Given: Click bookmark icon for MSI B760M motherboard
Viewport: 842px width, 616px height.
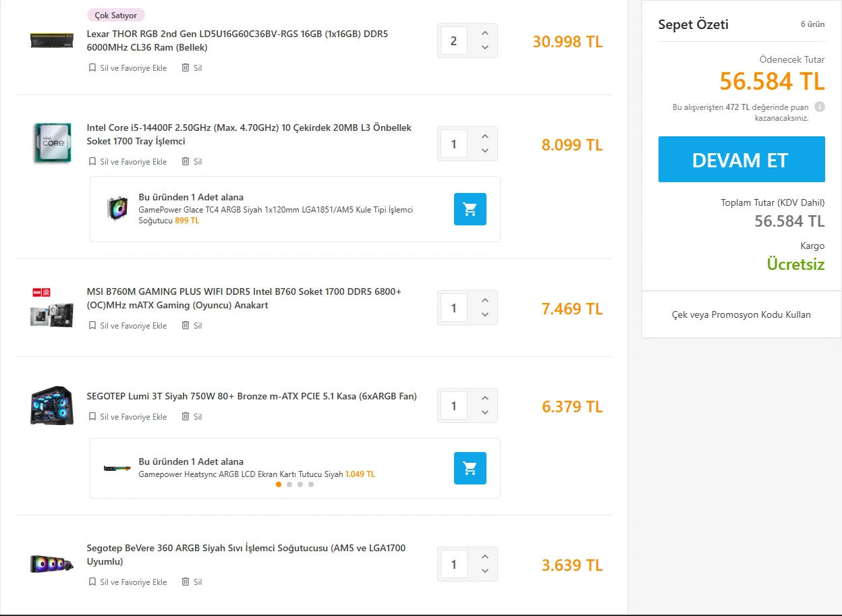Looking at the screenshot, I should [92, 325].
